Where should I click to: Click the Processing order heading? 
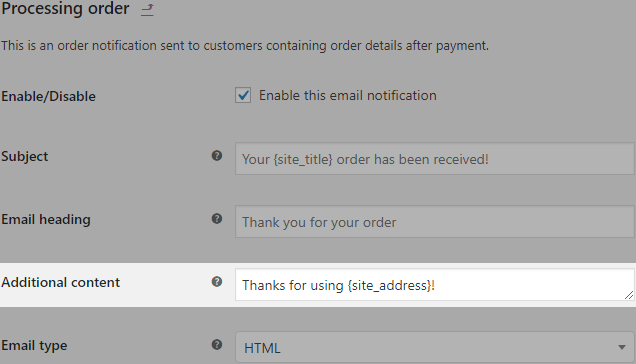coord(65,9)
